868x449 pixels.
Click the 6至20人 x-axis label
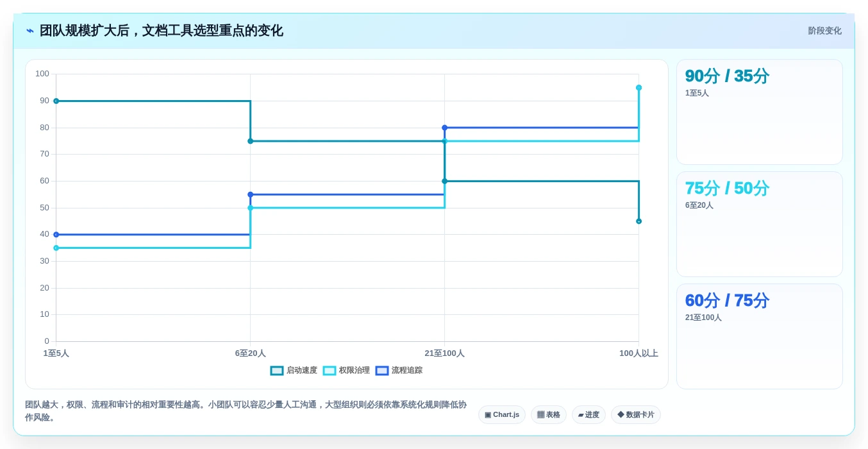point(251,353)
